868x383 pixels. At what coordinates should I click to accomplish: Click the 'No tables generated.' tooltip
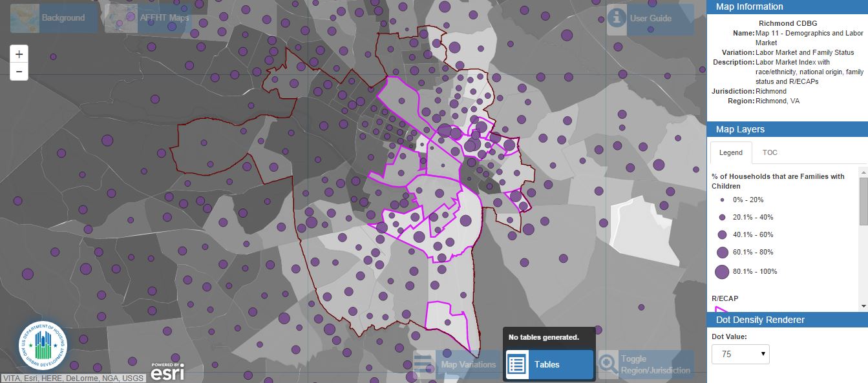click(543, 337)
